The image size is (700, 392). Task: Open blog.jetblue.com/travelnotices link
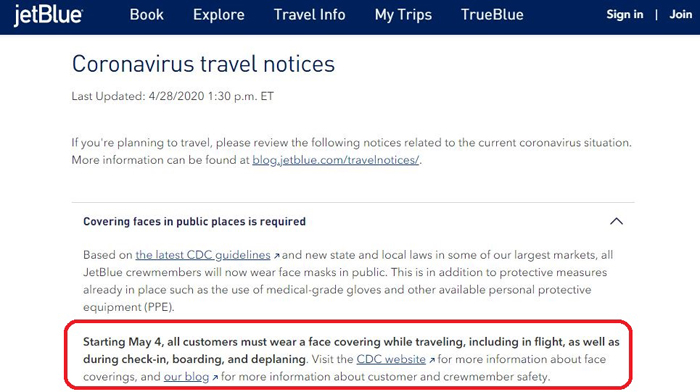(x=336, y=160)
